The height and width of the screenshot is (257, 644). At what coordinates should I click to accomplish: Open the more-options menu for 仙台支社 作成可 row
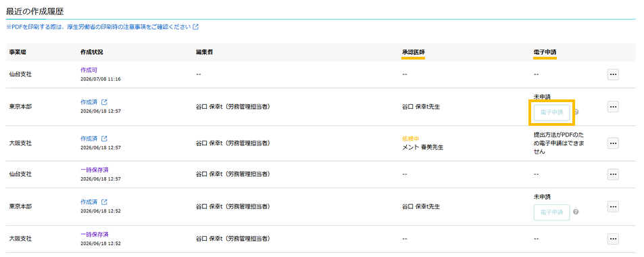click(613, 74)
